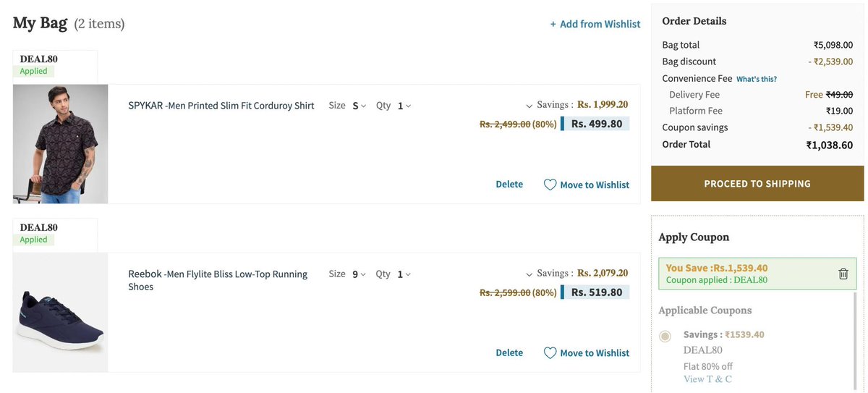Viewport: 868px width, 393px height.
Task: Open the SPYKAR shirt product thumbnail
Action: (61, 144)
